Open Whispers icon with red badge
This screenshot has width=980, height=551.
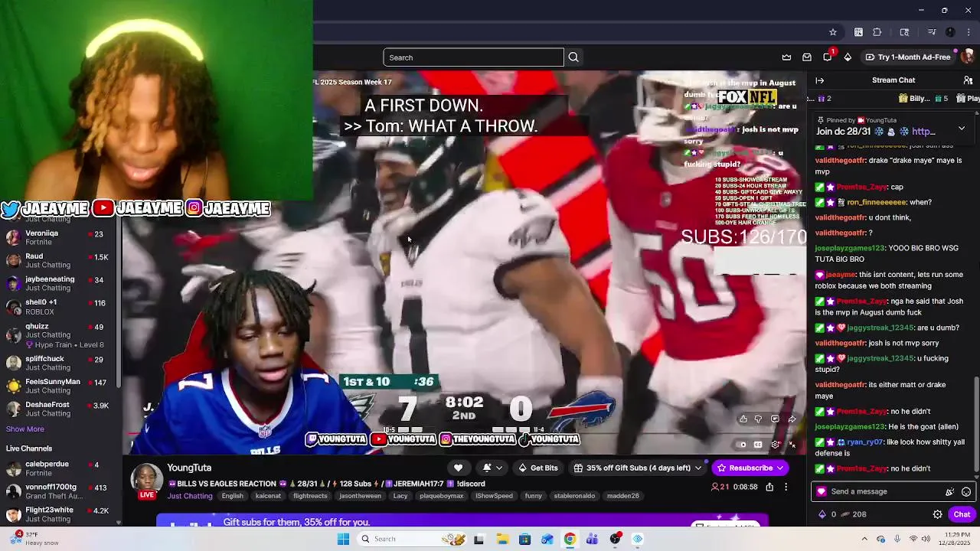(x=828, y=57)
